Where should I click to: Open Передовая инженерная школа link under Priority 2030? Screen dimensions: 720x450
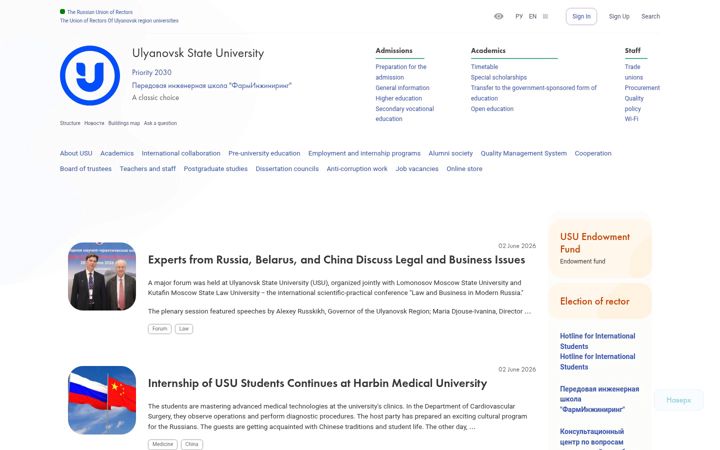click(x=212, y=85)
